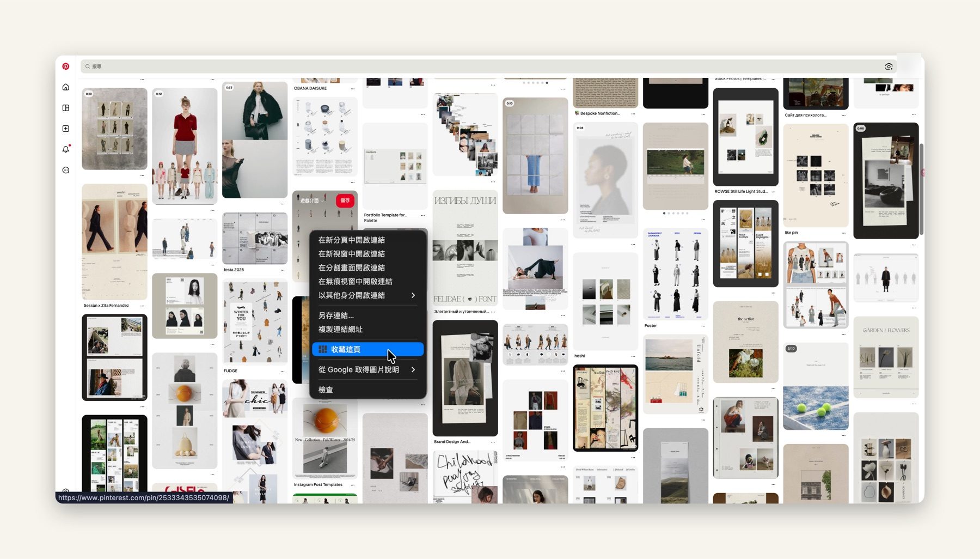Open more options for Poster pin
980x559 pixels.
click(x=703, y=326)
